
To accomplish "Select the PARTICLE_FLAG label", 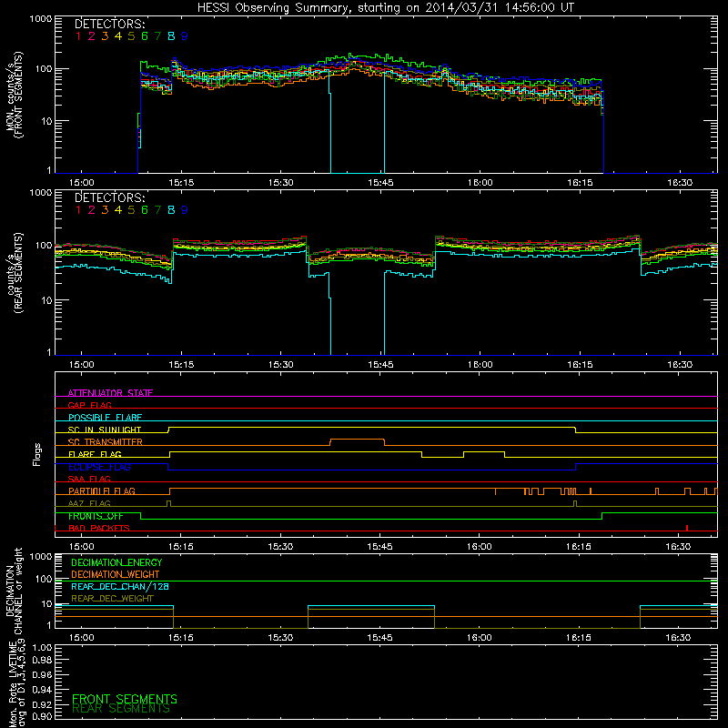I will click(x=102, y=490).
